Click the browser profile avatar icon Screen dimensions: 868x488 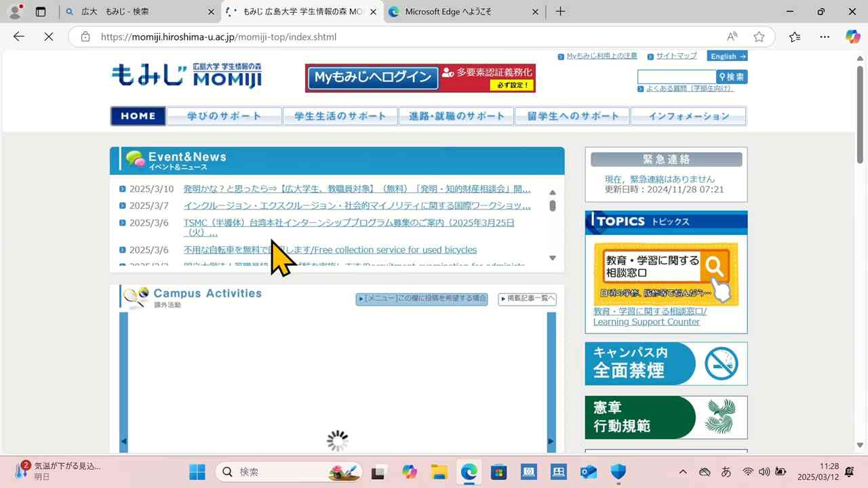click(14, 12)
